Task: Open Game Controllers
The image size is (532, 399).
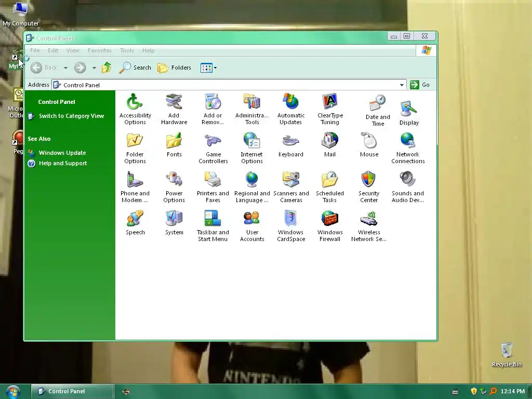Action: (213, 148)
